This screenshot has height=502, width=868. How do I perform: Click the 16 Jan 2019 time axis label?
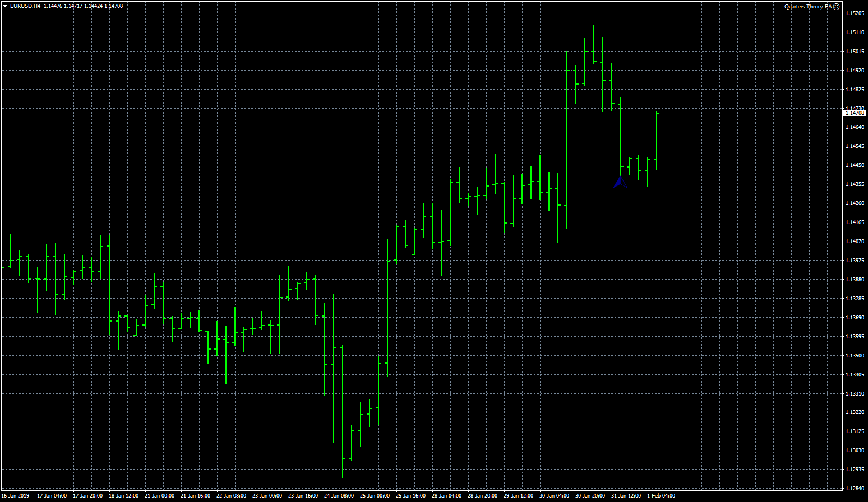15,495
